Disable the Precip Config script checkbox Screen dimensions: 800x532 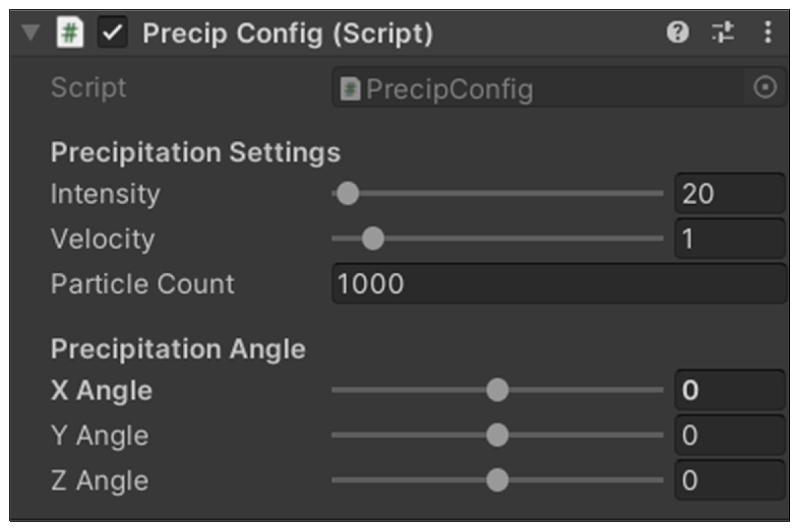(x=113, y=32)
